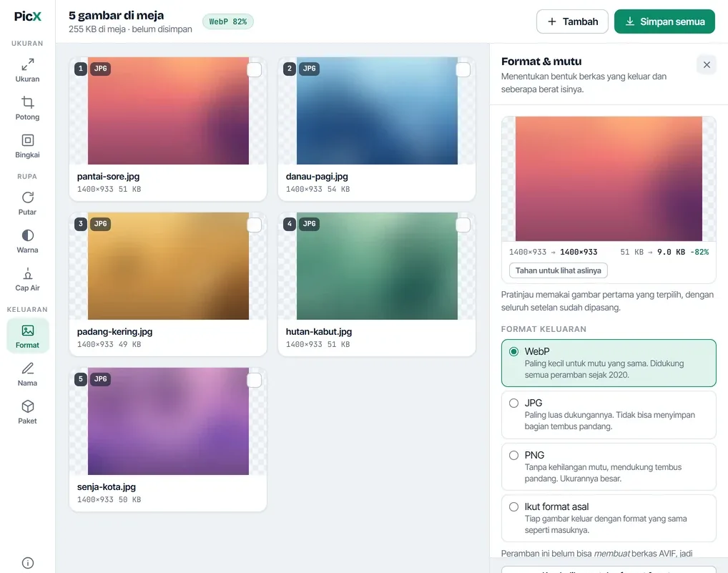Screen dimensions: 728x573
Task: Tick the checkbox on danau-pagi.jpg
Action: coord(463,69)
